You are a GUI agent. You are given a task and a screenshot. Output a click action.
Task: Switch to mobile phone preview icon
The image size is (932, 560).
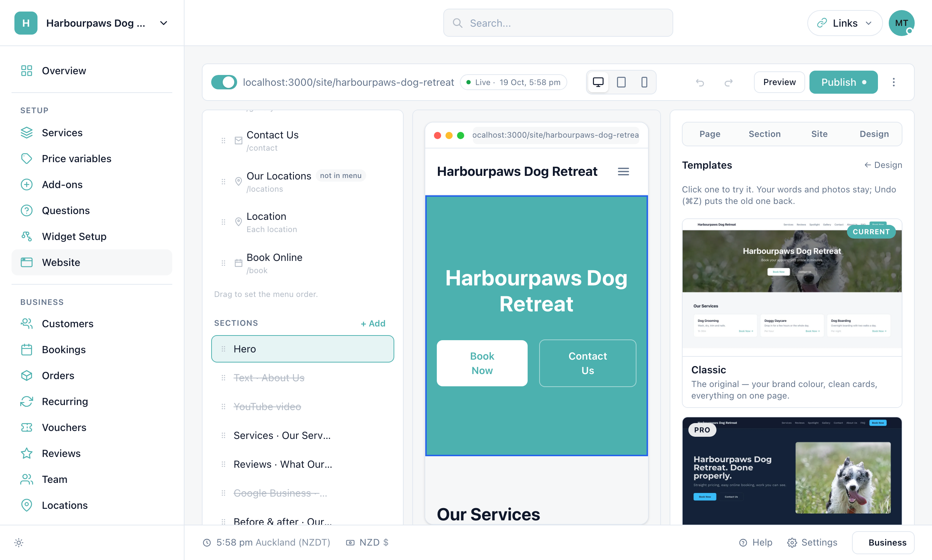coord(644,82)
